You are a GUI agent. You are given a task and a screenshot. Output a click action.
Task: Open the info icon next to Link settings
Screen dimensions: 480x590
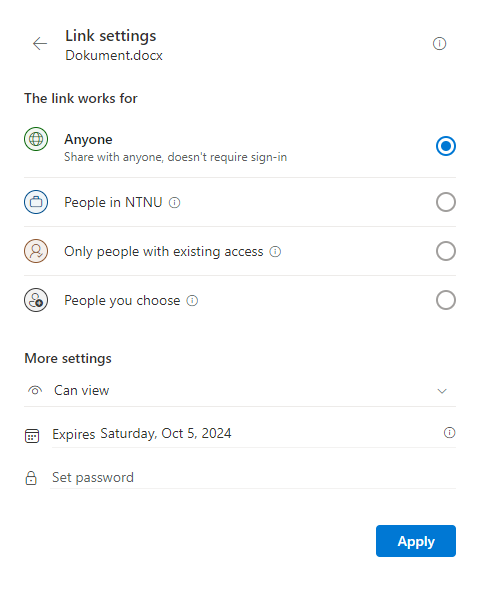point(439,44)
